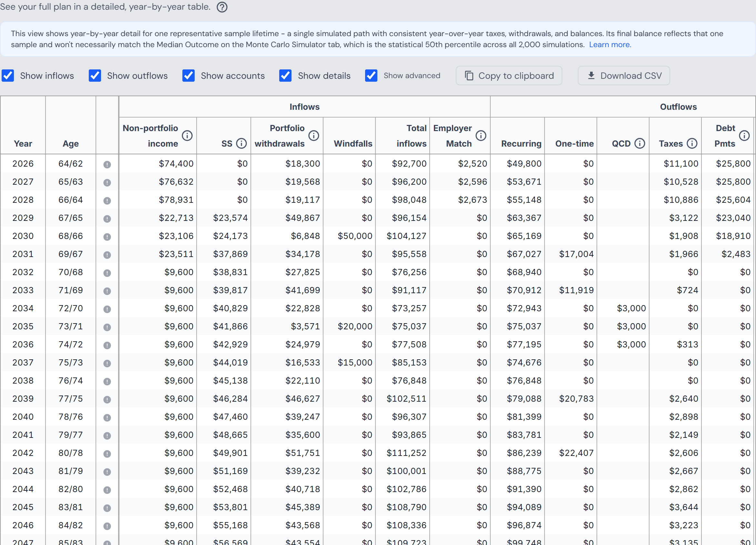Click the alert icon in 2038 row
The width and height of the screenshot is (756, 545).
(107, 381)
